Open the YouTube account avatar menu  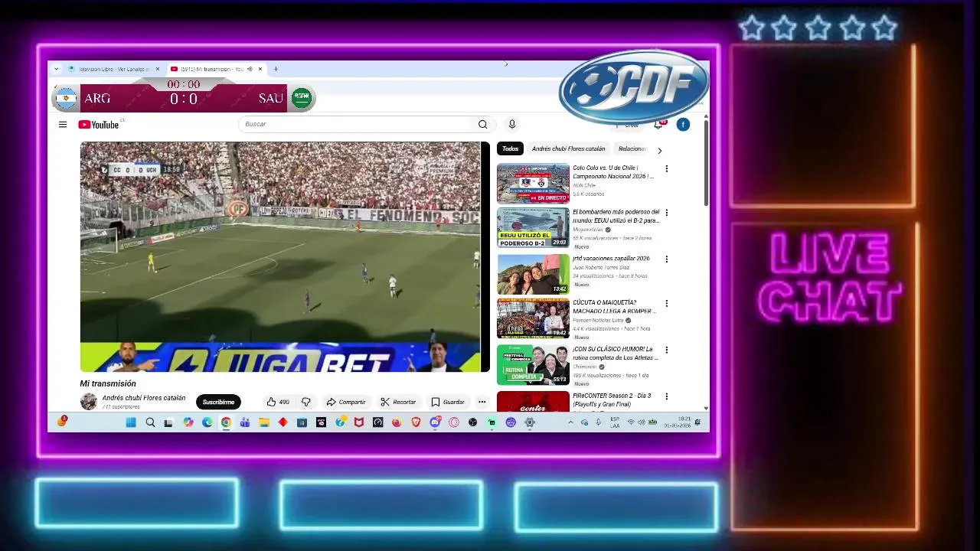[x=683, y=124]
